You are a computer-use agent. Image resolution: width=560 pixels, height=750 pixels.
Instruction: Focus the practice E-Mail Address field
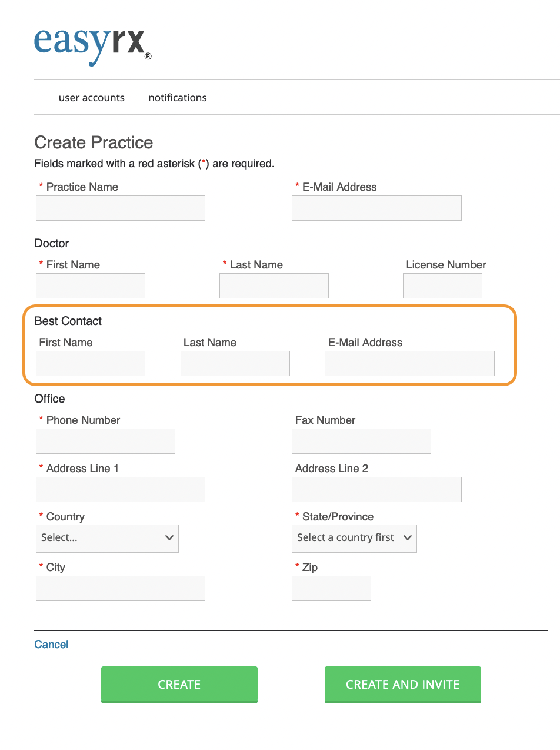pyautogui.click(x=376, y=208)
